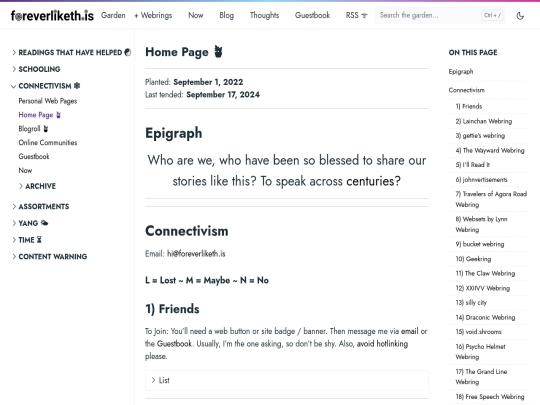Click the plant emoji beside the Home Page heading
Image resolution: width=540 pixels, height=405 pixels.
(x=218, y=52)
